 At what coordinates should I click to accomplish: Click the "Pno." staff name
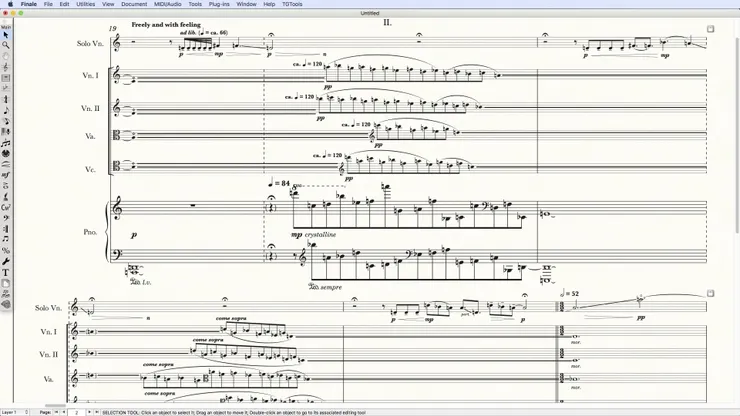90,232
